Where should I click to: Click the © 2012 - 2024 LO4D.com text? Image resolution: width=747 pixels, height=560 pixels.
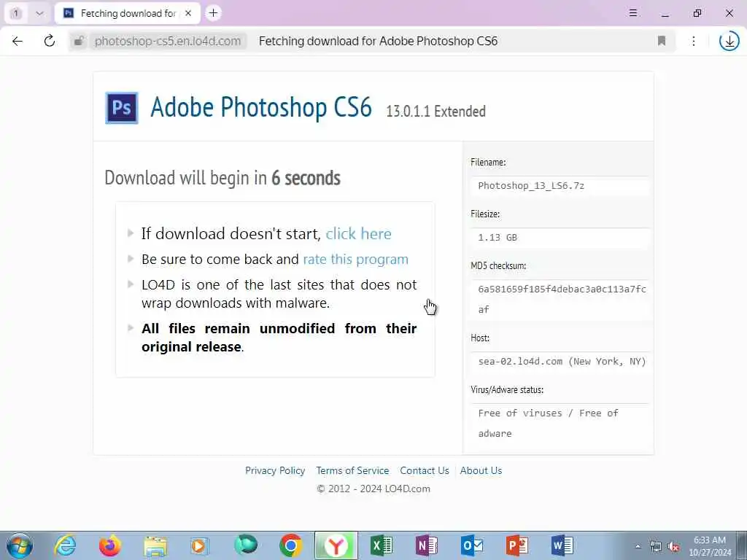pyautogui.click(x=373, y=489)
